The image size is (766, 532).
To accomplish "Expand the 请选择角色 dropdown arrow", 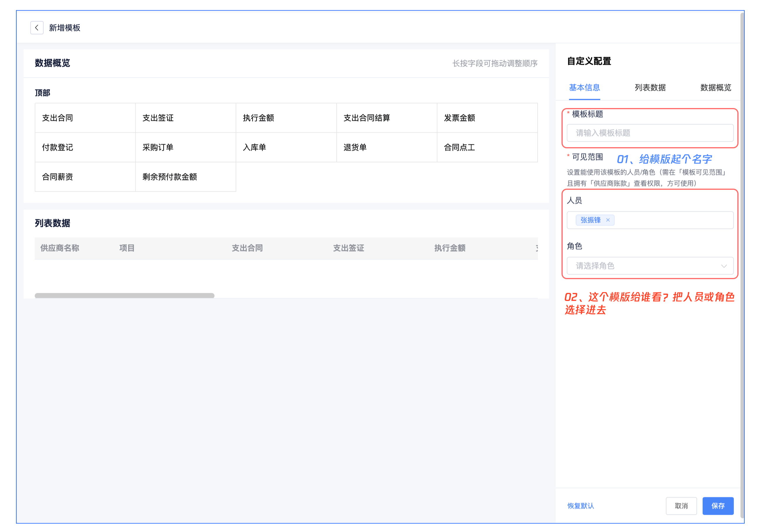I will [723, 266].
